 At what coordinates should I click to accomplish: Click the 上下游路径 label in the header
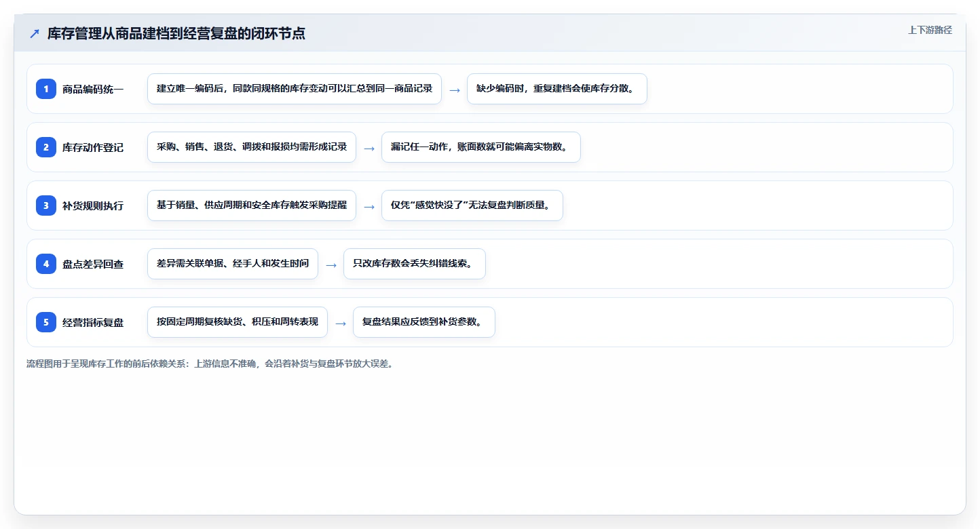pyautogui.click(x=930, y=30)
